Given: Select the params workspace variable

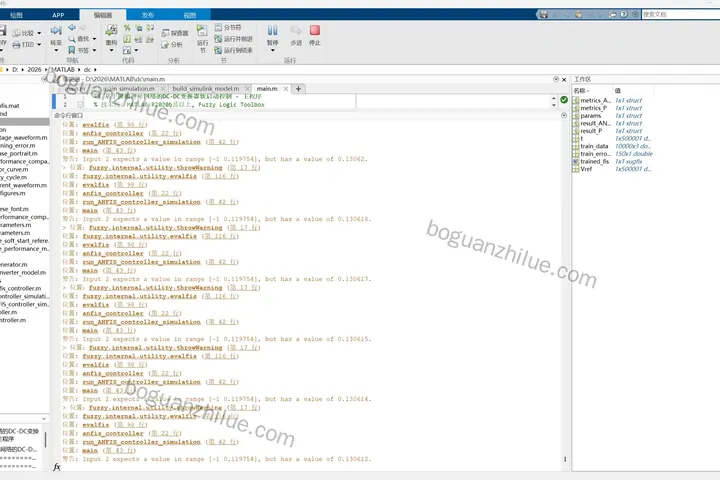Looking at the screenshot, I should 591,115.
